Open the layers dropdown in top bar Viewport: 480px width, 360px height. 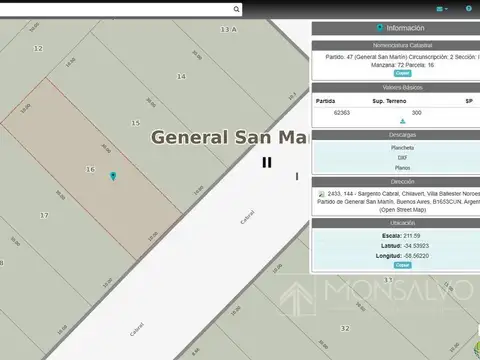pos(442,9)
